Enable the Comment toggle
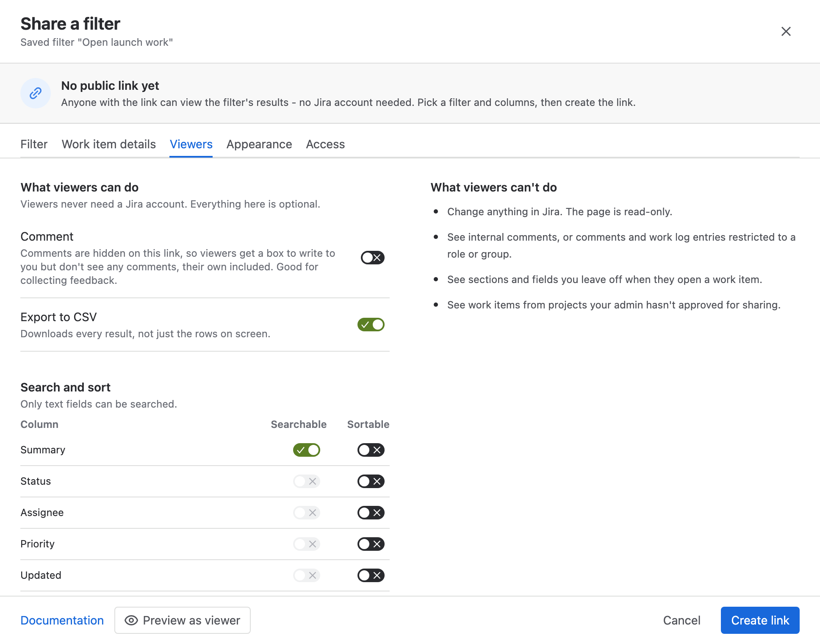Viewport: 820px width, 644px height. coord(373,258)
